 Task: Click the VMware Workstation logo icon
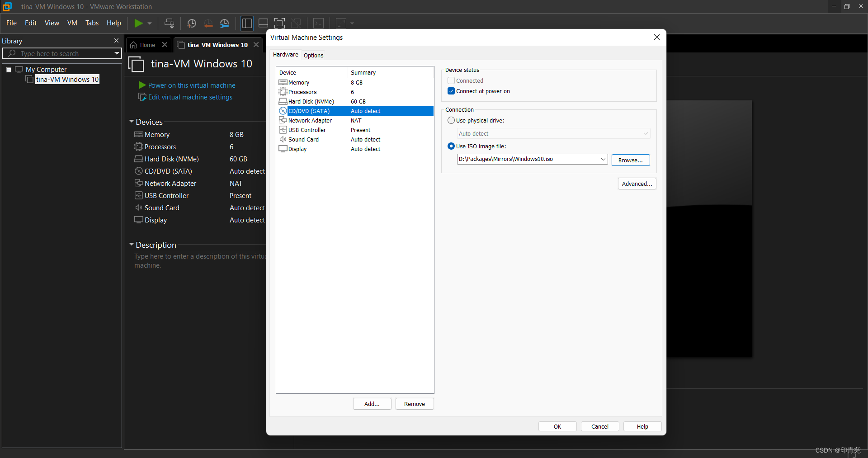coord(7,6)
